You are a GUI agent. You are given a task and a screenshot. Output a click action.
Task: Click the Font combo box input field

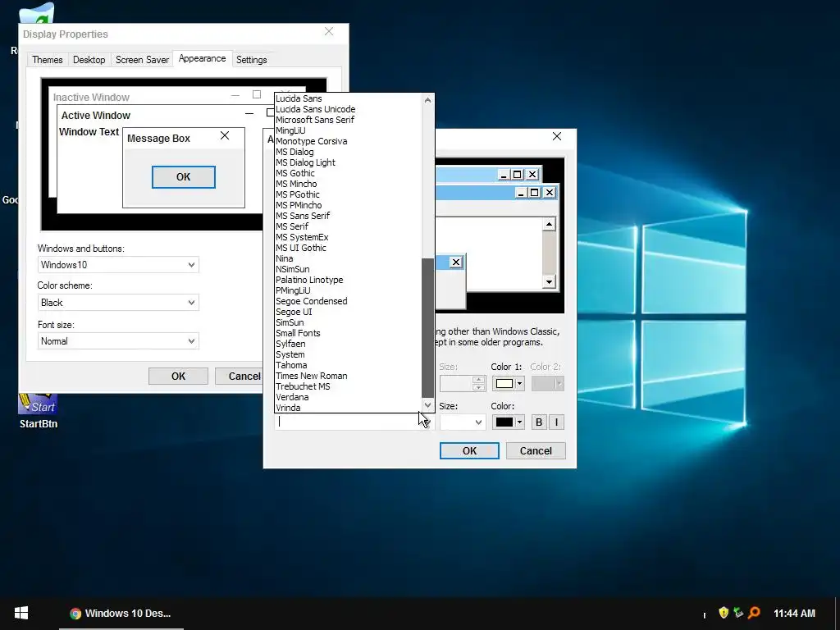click(x=347, y=422)
